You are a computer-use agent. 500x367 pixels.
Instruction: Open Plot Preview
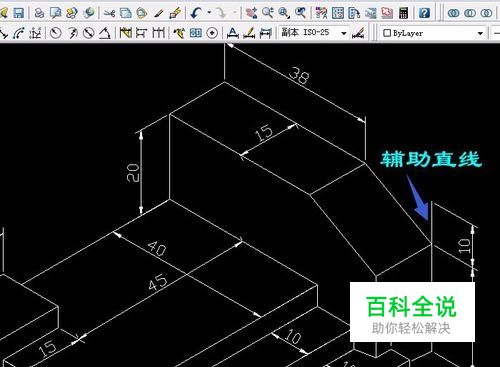[55, 13]
